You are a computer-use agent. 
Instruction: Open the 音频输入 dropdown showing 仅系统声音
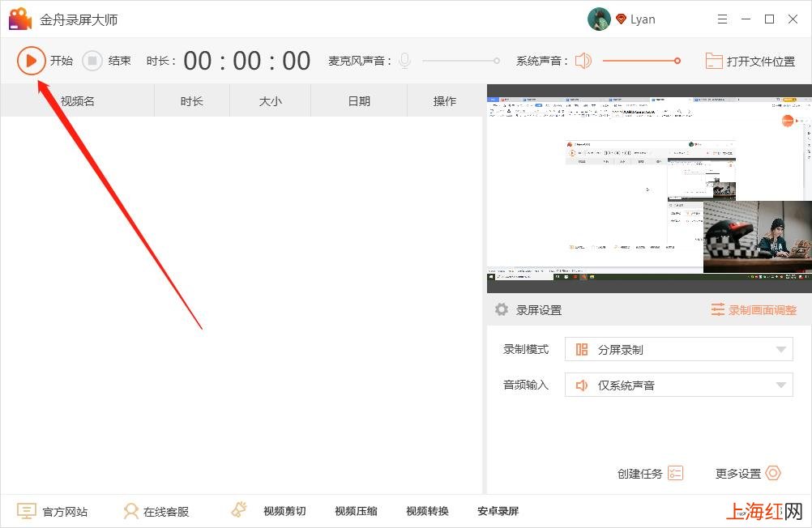[678, 385]
